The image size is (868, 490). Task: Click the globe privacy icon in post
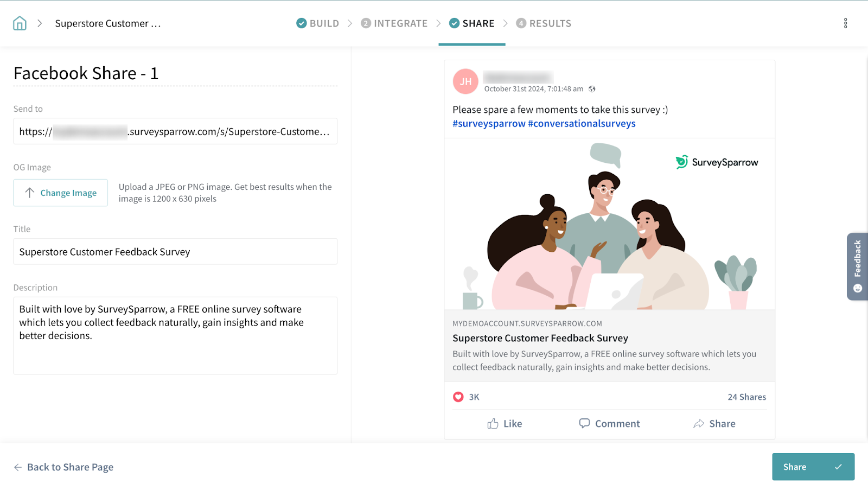tap(592, 89)
